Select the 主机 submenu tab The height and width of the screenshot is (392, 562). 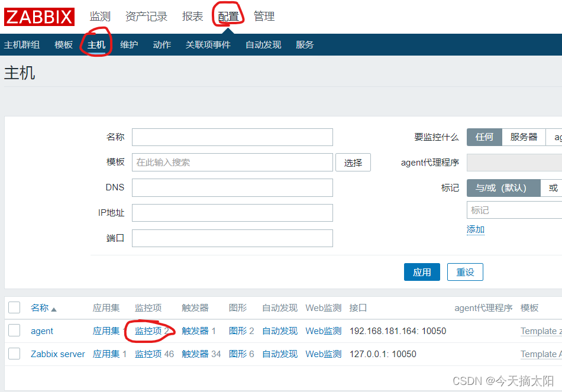96,45
